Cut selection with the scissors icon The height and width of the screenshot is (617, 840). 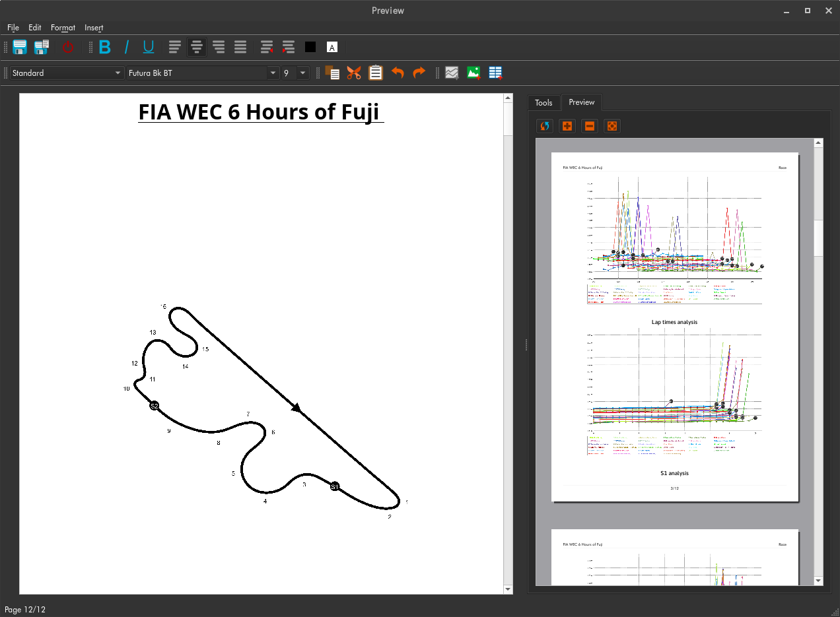pos(354,73)
